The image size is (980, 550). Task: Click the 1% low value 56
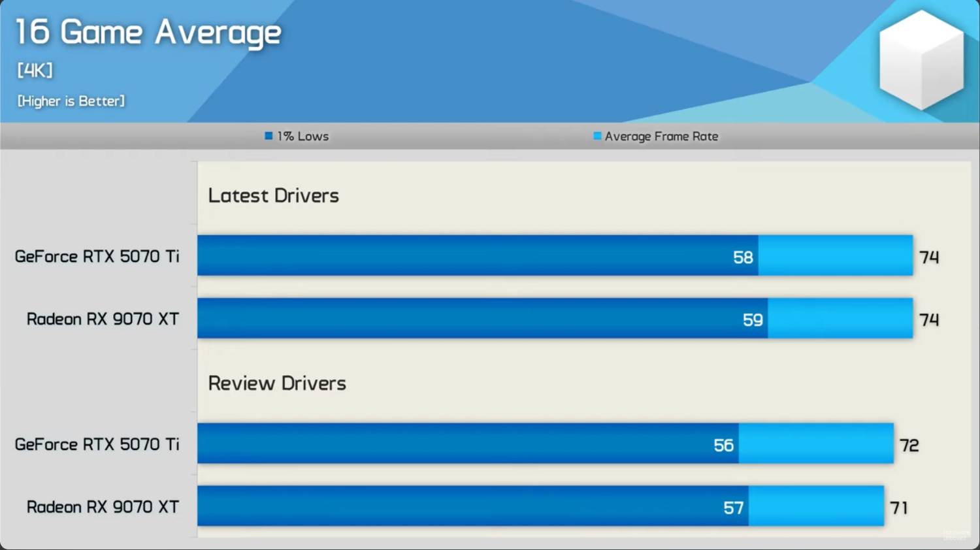click(x=723, y=445)
